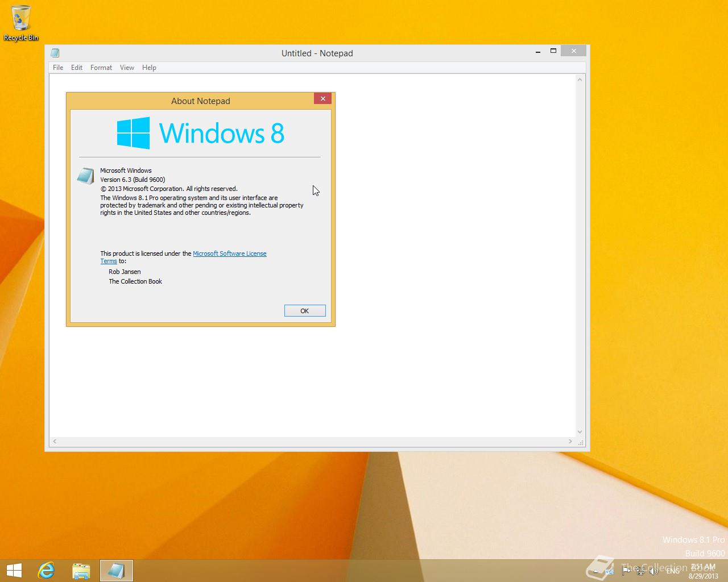The height and width of the screenshot is (582, 728).
Task: Click the Notepad title bar icon
Action: click(x=55, y=53)
